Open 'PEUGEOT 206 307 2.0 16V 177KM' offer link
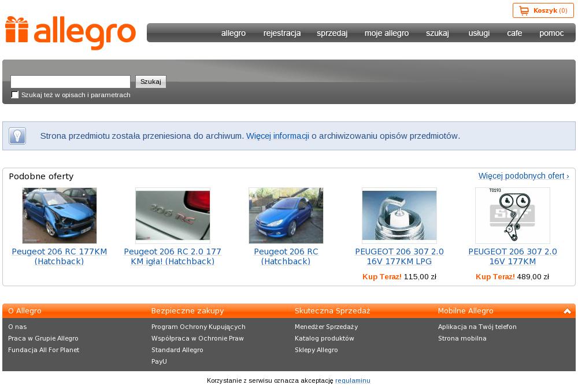578x392 pixels. coord(513,256)
